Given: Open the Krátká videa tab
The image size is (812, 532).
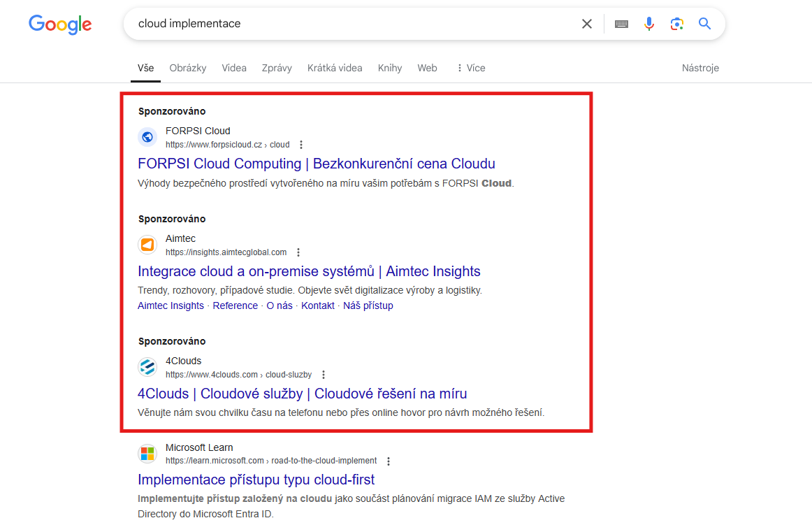Looking at the screenshot, I should [x=335, y=68].
